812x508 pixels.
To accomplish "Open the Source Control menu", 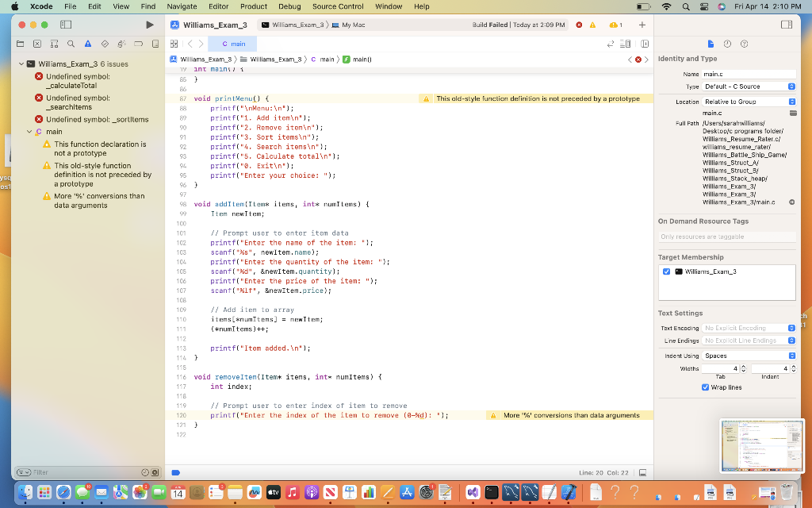I will pyautogui.click(x=338, y=6).
